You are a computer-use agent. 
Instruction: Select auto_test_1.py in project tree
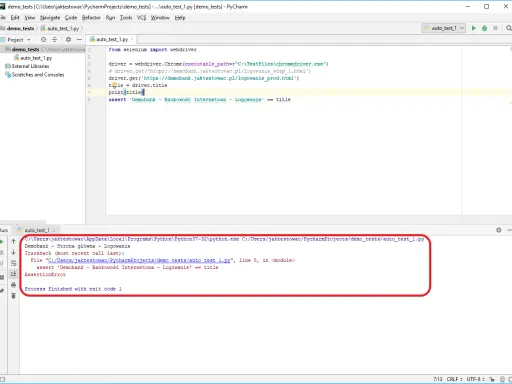pyautogui.click(x=33, y=58)
